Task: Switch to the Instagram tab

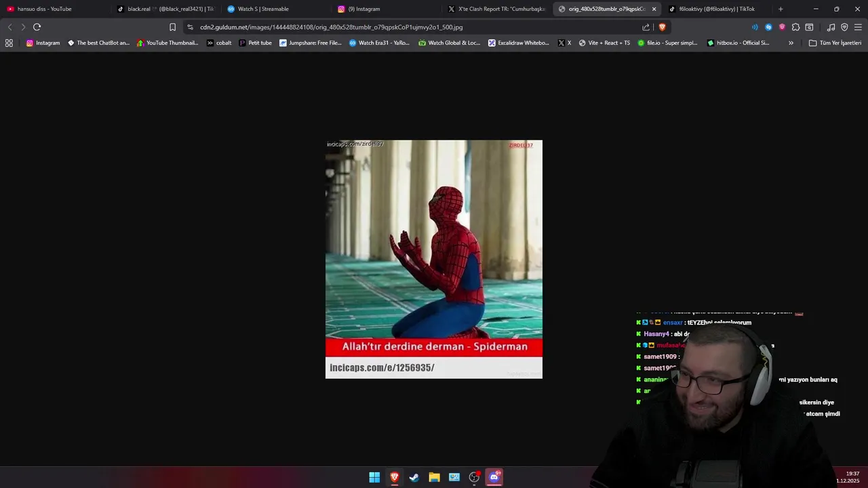Action: (x=385, y=9)
